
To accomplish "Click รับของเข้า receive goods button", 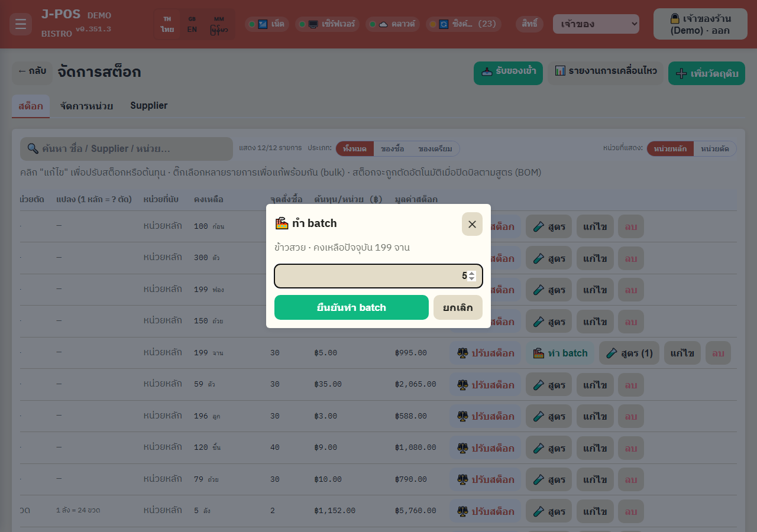I will [508, 73].
